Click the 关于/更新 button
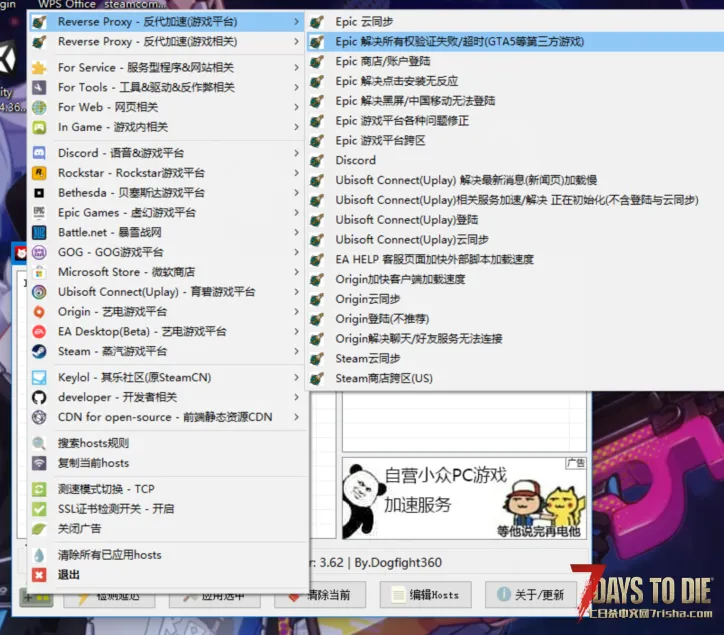Image resolution: width=724 pixels, height=635 pixels. (531, 595)
